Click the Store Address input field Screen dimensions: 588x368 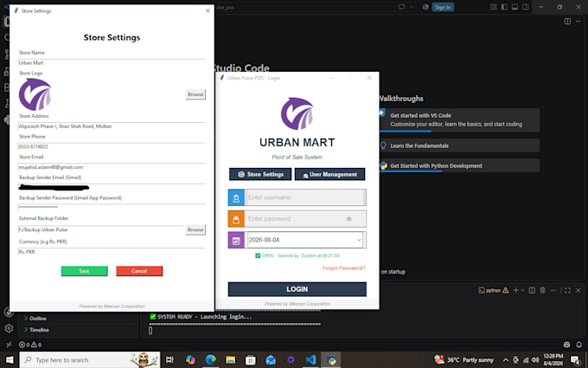(112, 126)
